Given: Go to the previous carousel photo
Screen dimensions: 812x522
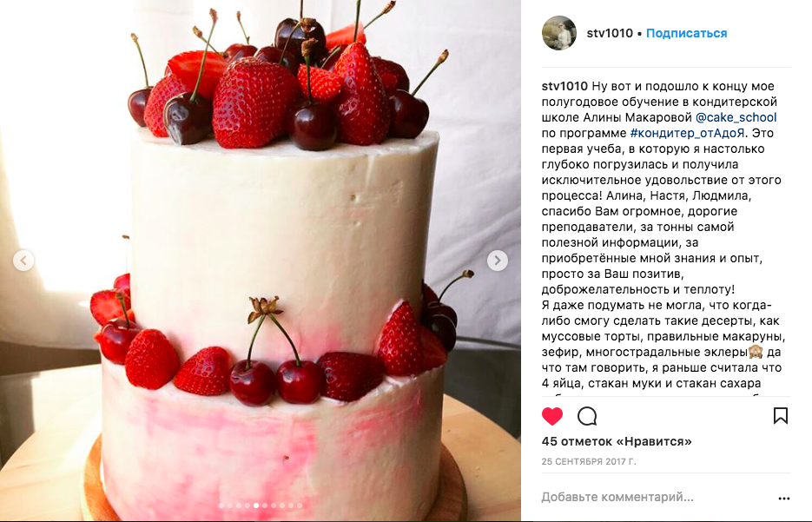Looking at the screenshot, I should click(x=23, y=261).
